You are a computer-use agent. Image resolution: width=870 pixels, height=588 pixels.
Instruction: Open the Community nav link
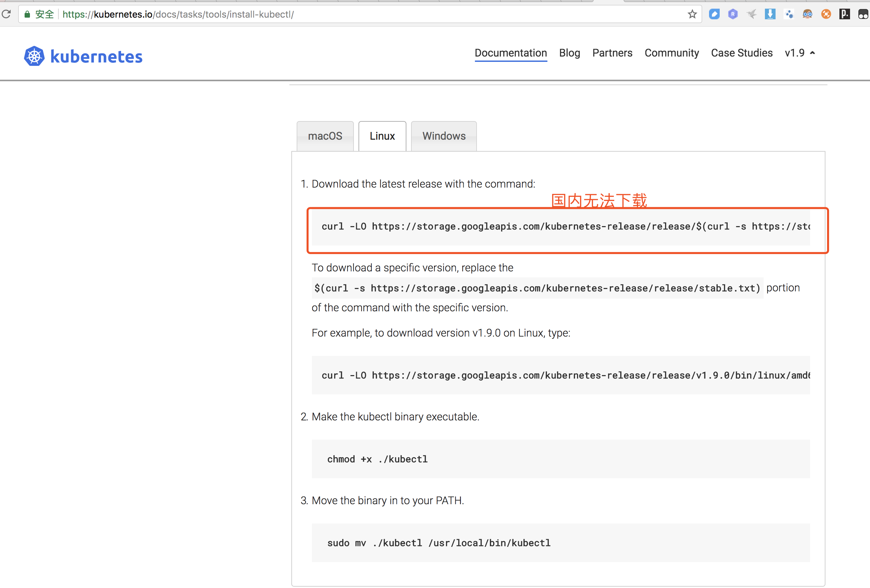click(671, 53)
